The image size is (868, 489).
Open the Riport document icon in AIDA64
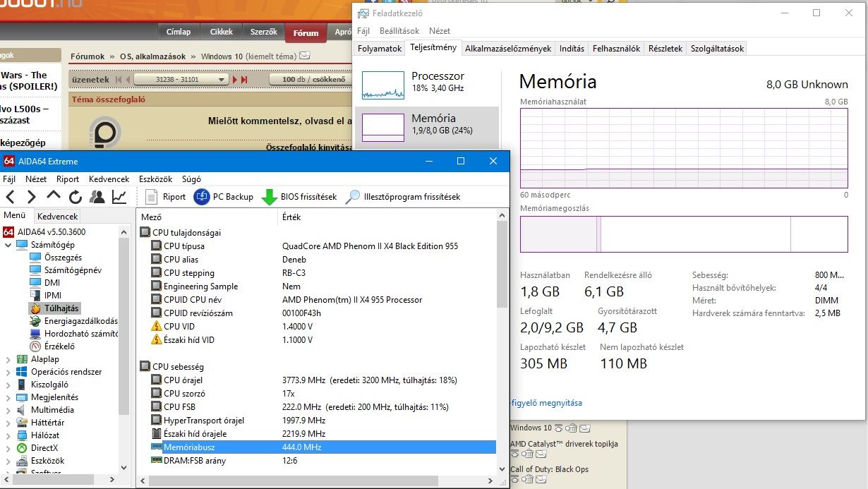coord(150,197)
